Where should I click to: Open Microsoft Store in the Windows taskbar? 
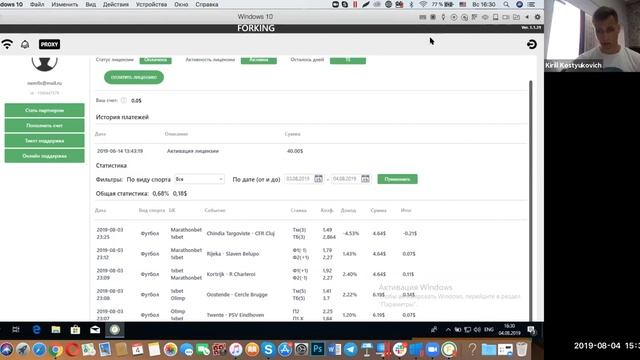coord(75,329)
